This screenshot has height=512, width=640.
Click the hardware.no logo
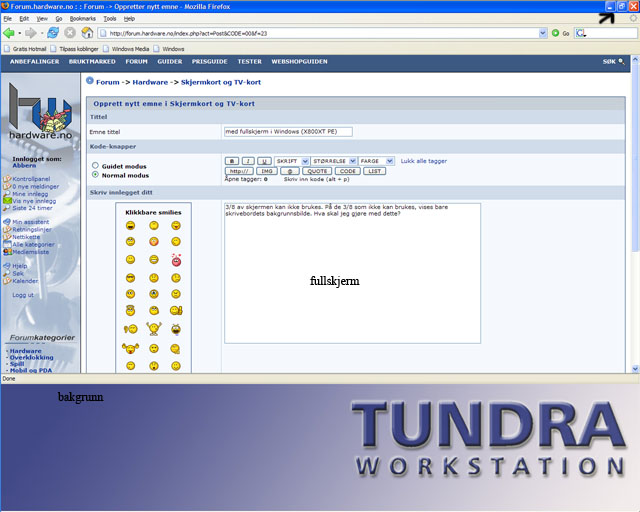40,111
